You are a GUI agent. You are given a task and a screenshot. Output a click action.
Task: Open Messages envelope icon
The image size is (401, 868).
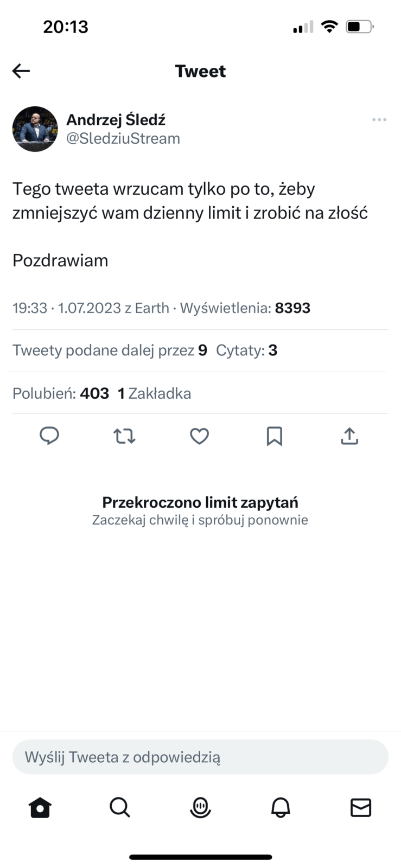[361, 808]
